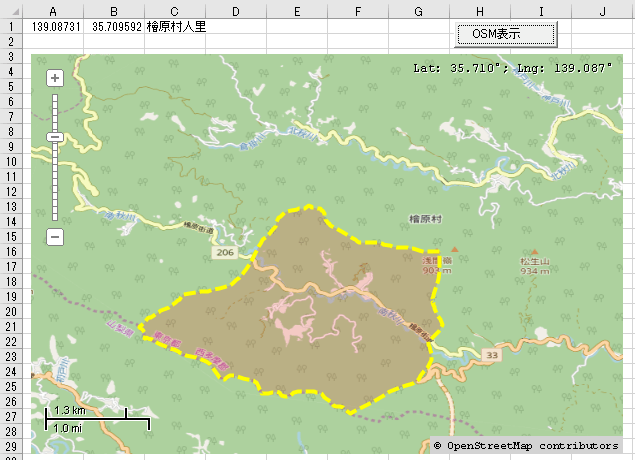This screenshot has width=635, height=460.
Task: Select column I header
Action: (x=541, y=11)
